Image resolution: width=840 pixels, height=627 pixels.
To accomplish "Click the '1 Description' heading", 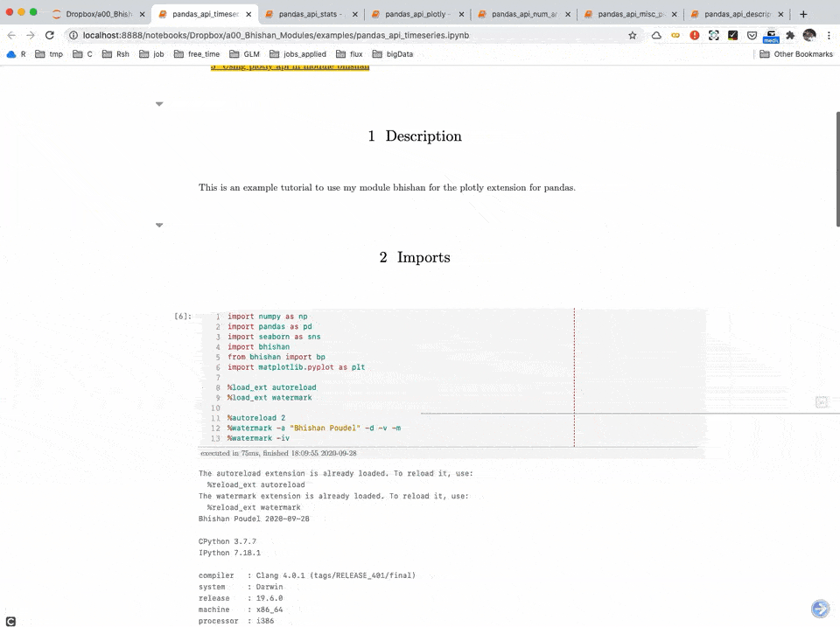I will [x=415, y=136].
